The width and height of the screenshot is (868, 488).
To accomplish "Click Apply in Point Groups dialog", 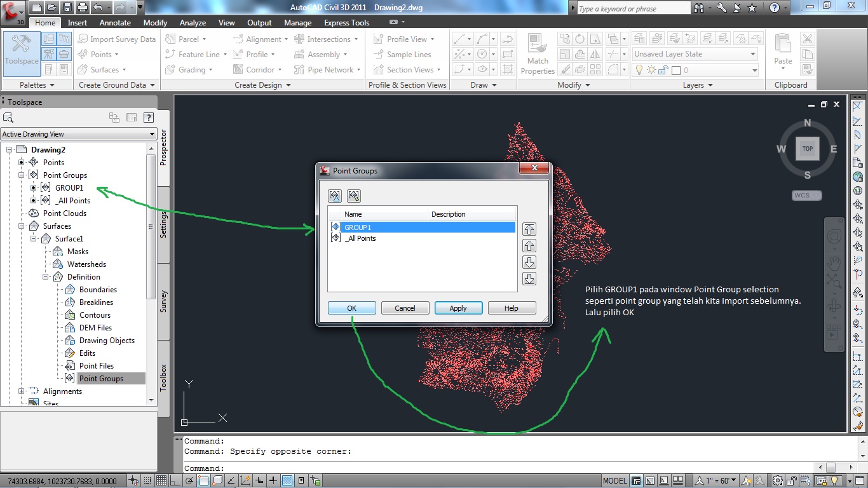I will pyautogui.click(x=458, y=308).
